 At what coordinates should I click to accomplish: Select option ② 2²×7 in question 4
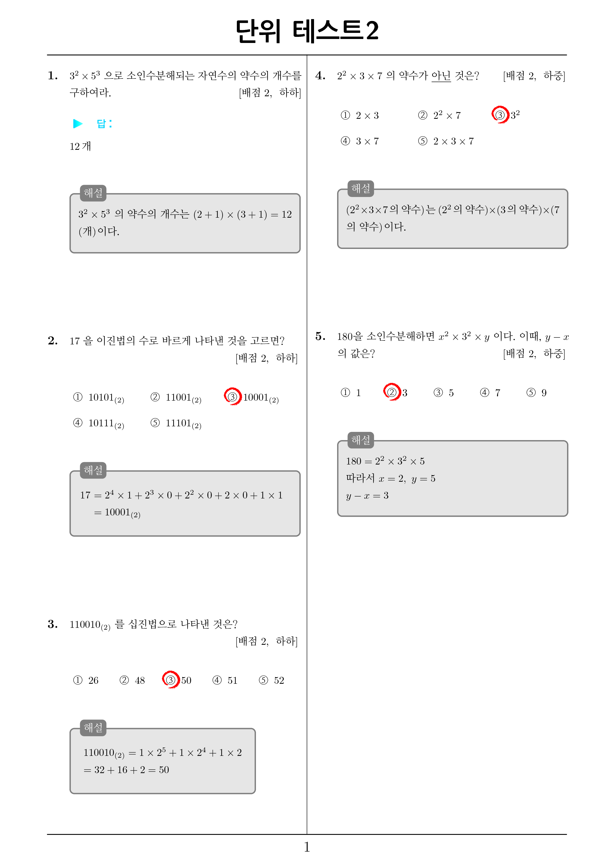click(x=439, y=115)
